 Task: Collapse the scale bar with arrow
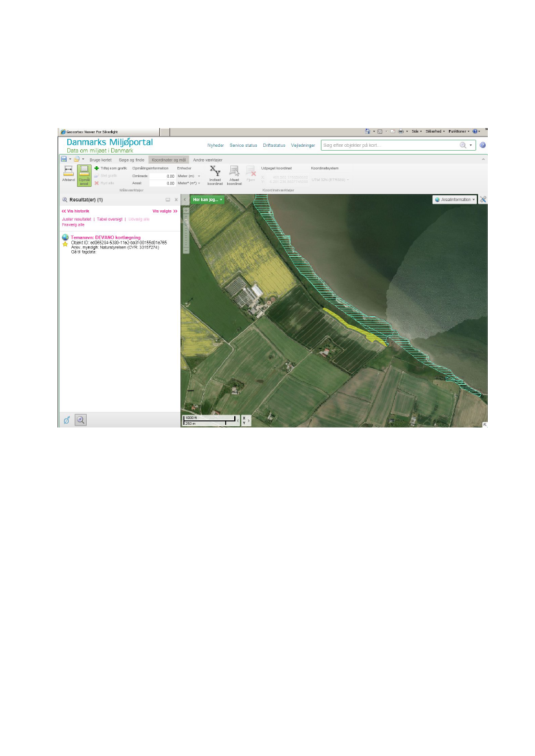[x=237, y=420]
